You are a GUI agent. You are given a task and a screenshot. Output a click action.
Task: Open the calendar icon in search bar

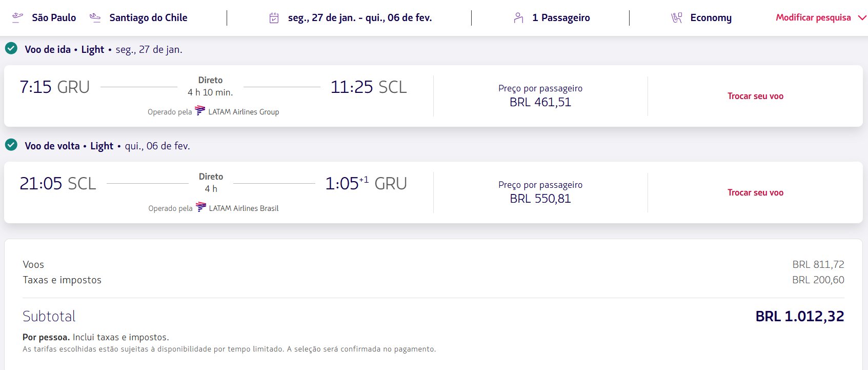tap(274, 18)
